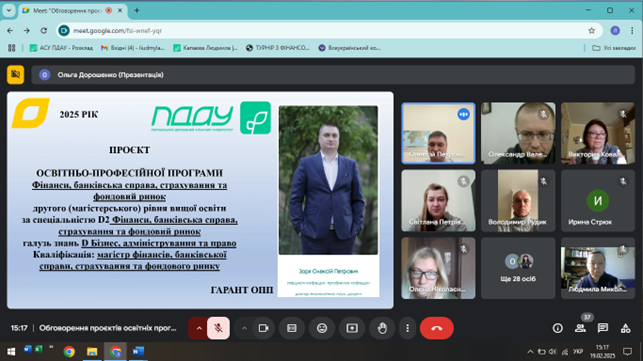The width and height of the screenshot is (643, 361).
Task: Open 'АСУ ПДАУ - Розклад' bookmark
Action: point(62,48)
